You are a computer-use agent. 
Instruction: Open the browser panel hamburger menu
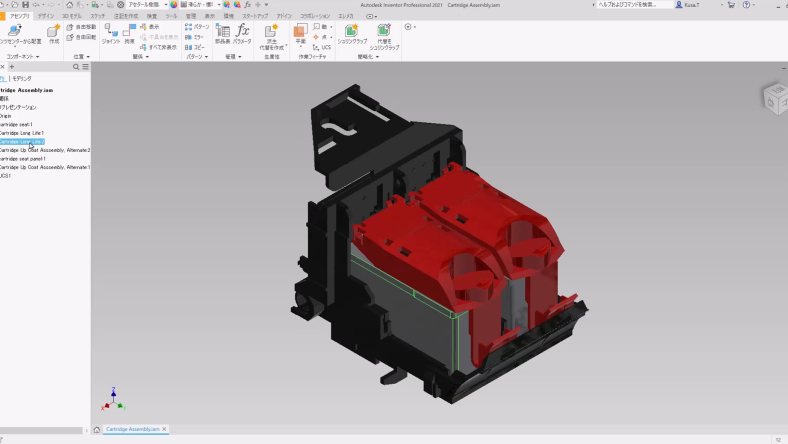[85, 67]
